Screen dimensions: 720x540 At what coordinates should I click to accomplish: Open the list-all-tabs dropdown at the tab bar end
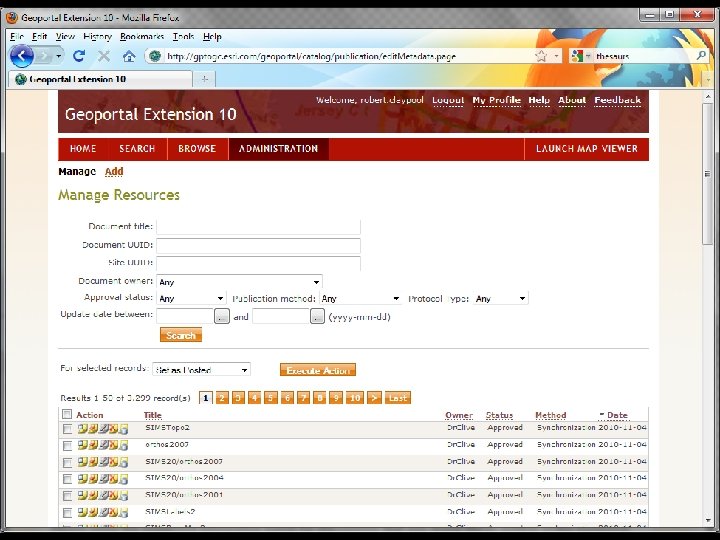click(x=709, y=79)
